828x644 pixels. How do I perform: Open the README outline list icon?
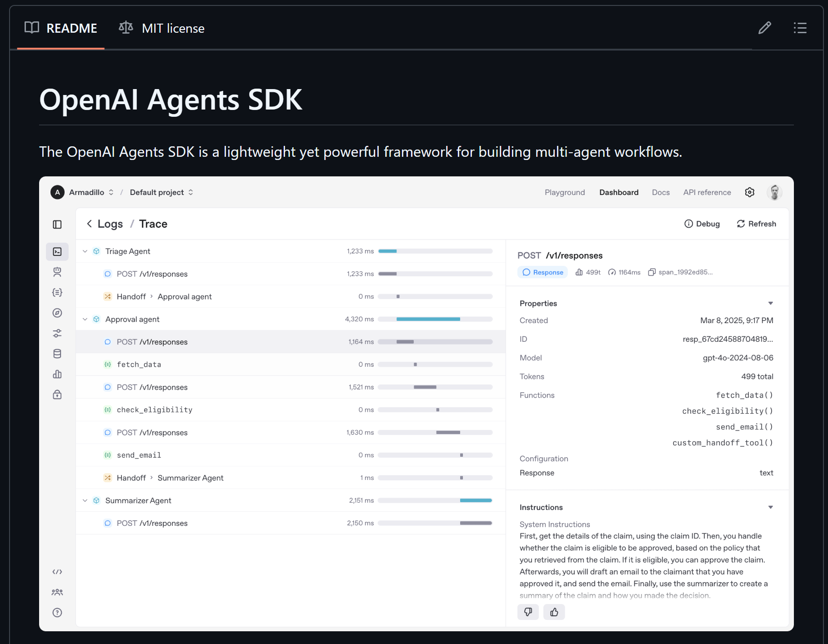800,28
